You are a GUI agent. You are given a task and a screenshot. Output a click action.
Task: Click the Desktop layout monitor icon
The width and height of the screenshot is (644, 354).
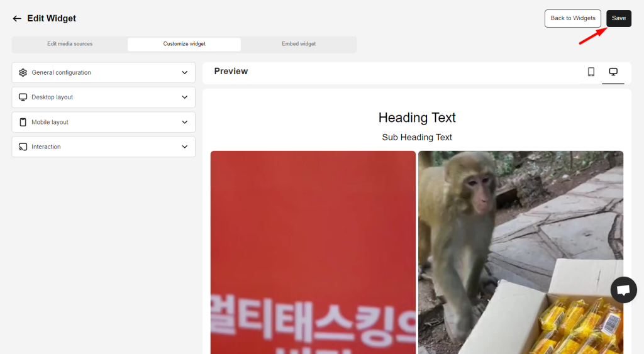(23, 97)
